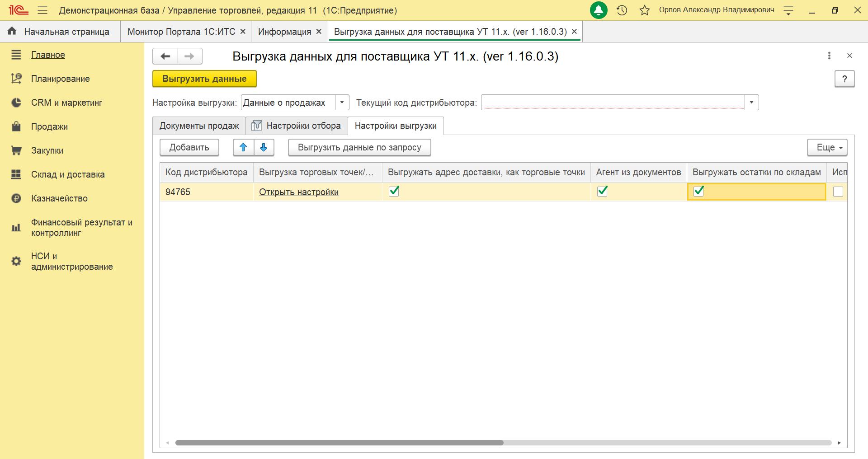This screenshot has width=868, height=459.
Task: Click the scrollbar right arrow
Action: coord(840,443)
